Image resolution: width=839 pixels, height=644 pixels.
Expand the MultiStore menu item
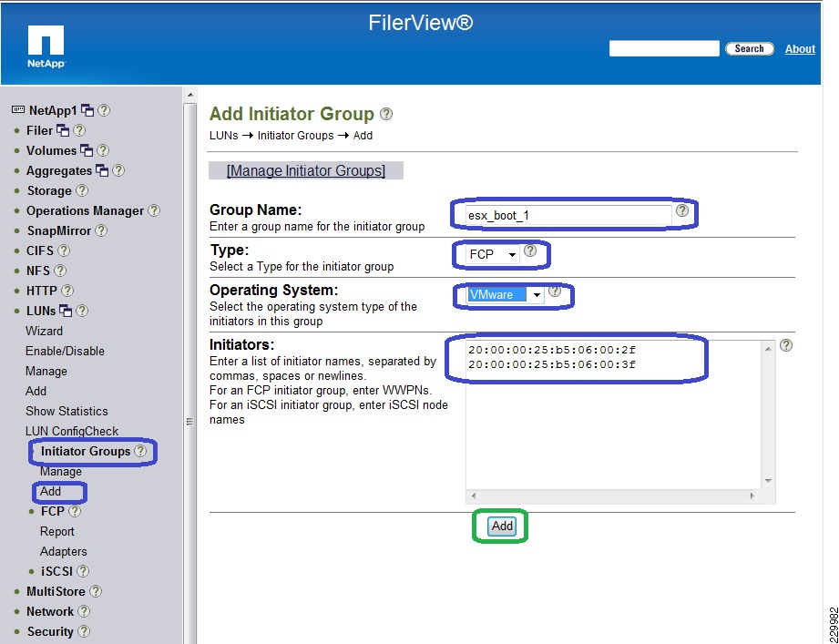56,591
